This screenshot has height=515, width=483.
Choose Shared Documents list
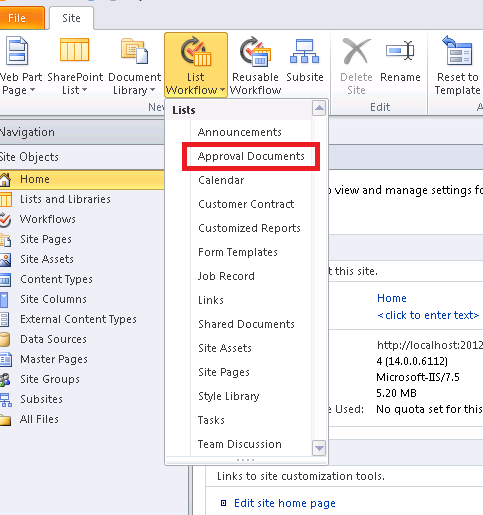(x=246, y=324)
